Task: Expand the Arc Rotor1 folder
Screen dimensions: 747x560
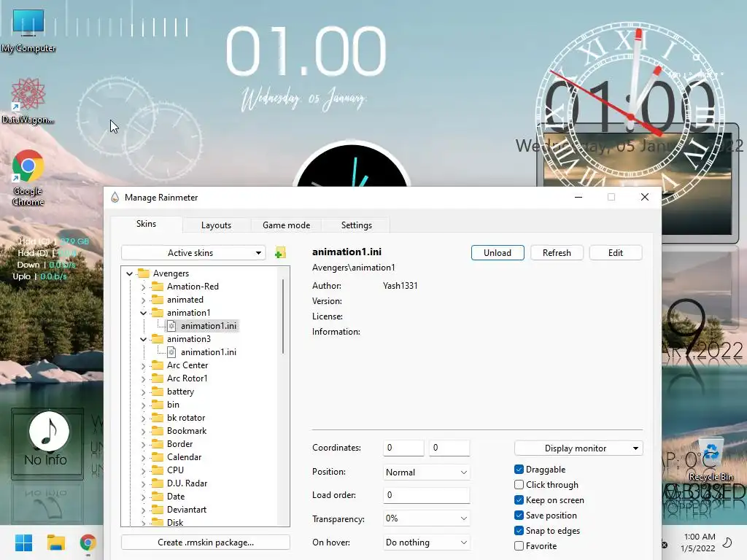Action: (144, 378)
